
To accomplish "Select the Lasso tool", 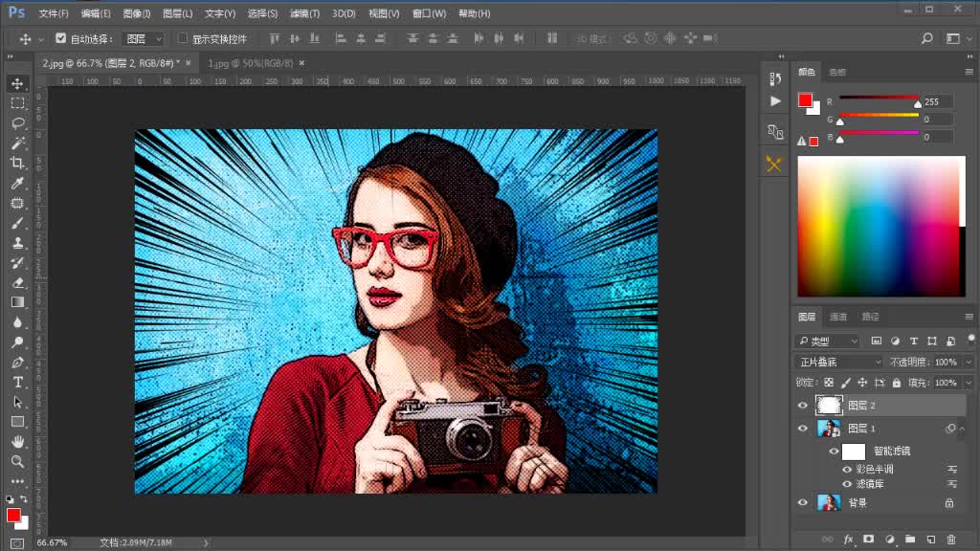I will point(17,123).
